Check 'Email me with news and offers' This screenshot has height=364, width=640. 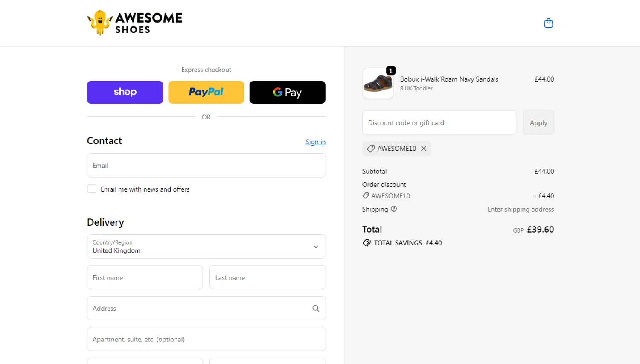pyautogui.click(x=92, y=189)
